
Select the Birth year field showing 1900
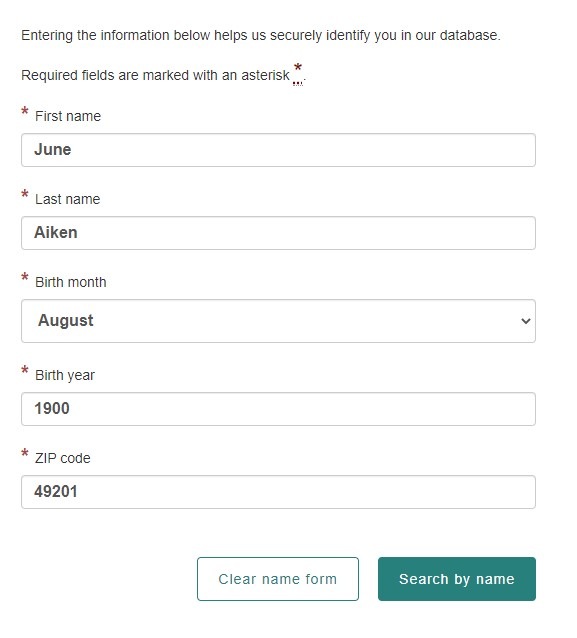click(x=278, y=409)
